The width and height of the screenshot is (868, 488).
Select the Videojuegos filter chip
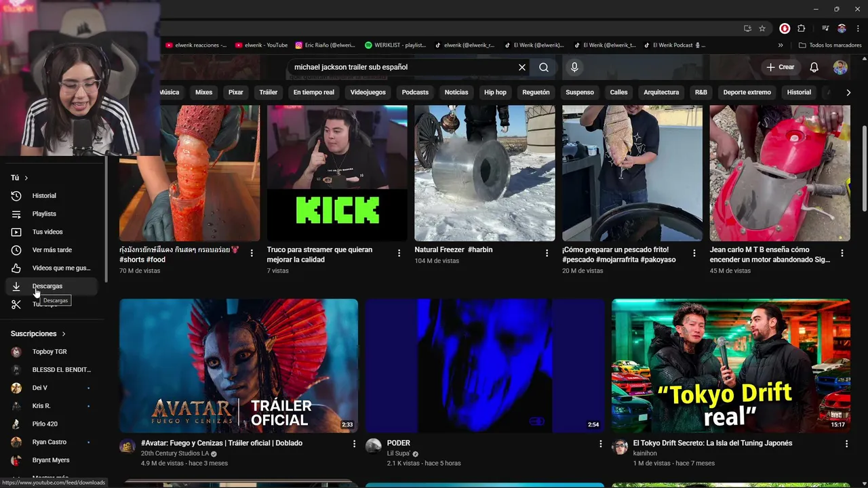(x=368, y=92)
